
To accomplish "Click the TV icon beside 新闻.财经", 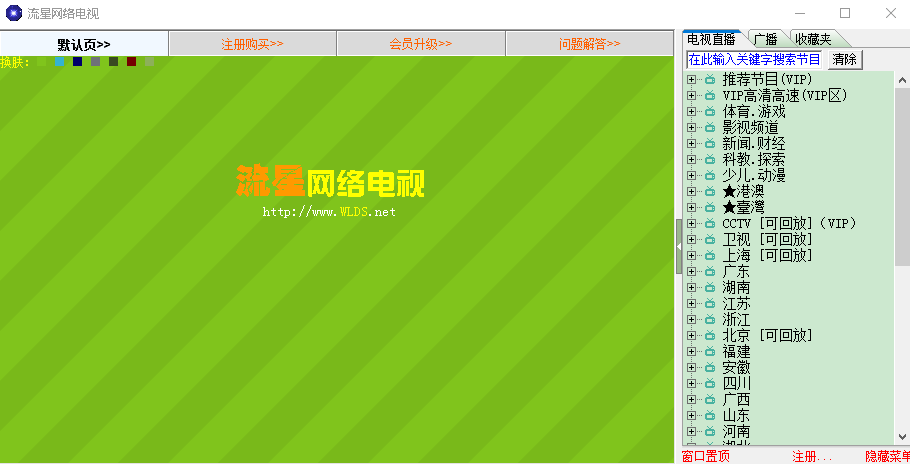I will (709, 143).
